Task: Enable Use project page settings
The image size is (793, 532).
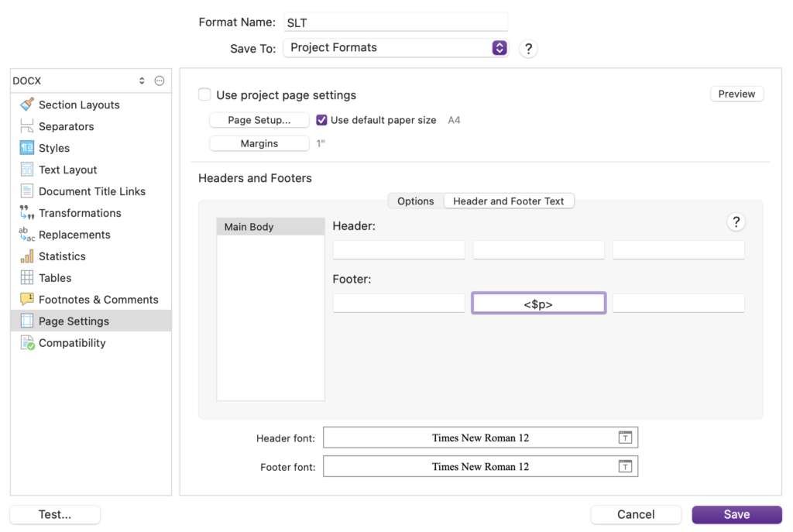Action: tap(204, 94)
